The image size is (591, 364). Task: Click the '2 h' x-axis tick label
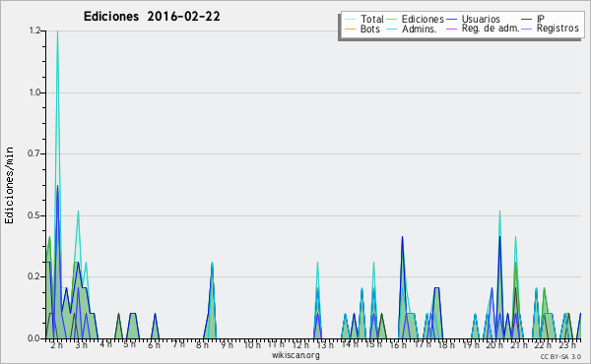coord(56,345)
